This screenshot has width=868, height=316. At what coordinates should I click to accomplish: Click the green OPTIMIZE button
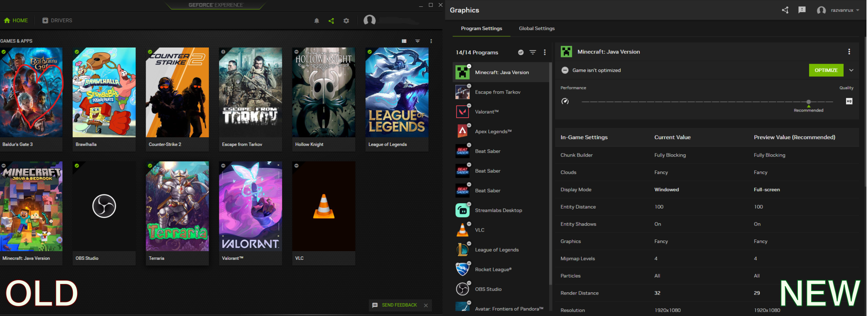coord(826,70)
